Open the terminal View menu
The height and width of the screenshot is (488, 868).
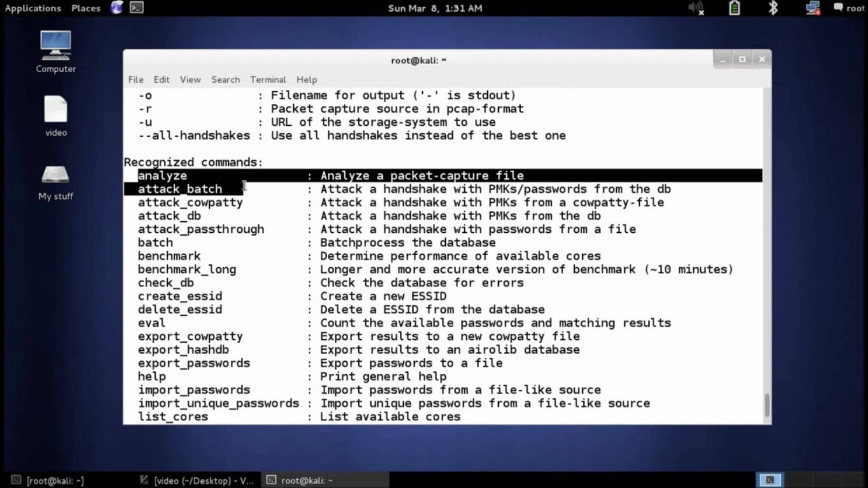coord(190,79)
